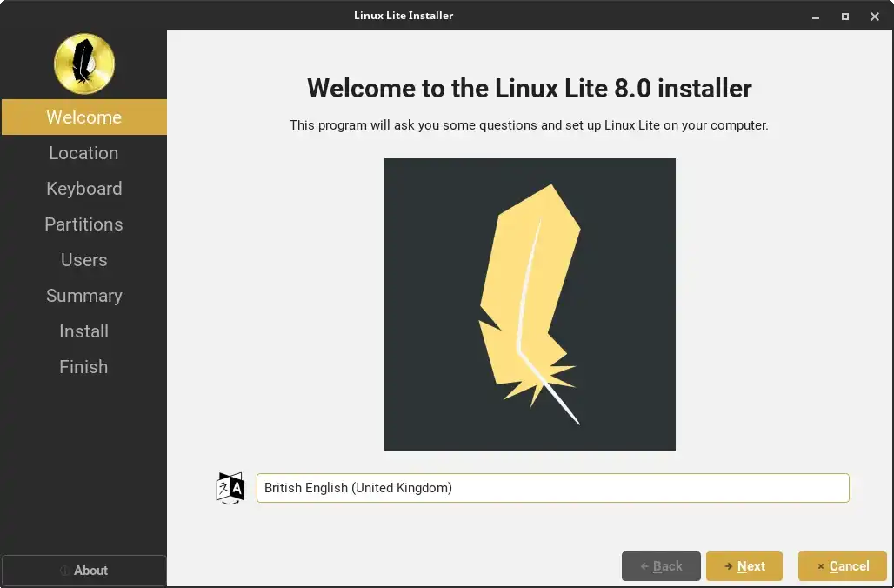Select the Welcome step in sidebar
This screenshot has width=894, height=588.
(84, 117)
